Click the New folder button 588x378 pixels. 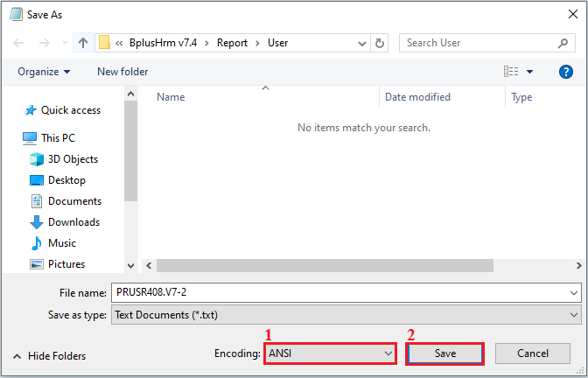click(x=122, y=72)
